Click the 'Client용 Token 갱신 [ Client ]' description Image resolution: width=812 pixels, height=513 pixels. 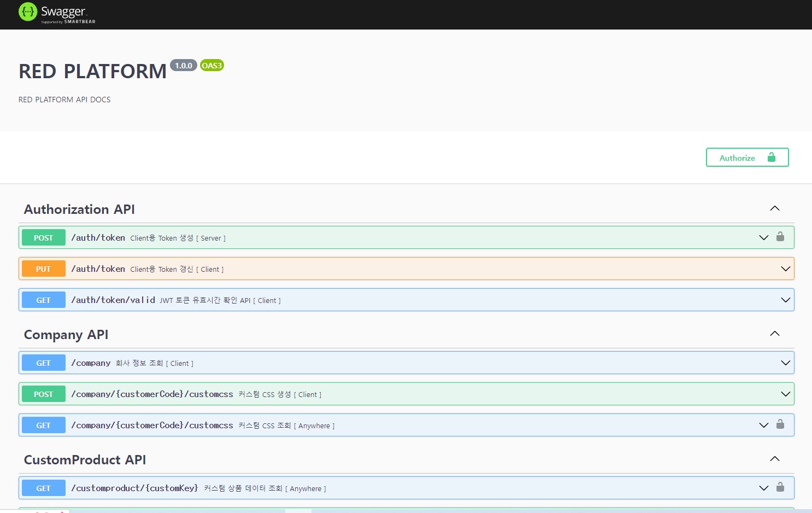(176, 269)
